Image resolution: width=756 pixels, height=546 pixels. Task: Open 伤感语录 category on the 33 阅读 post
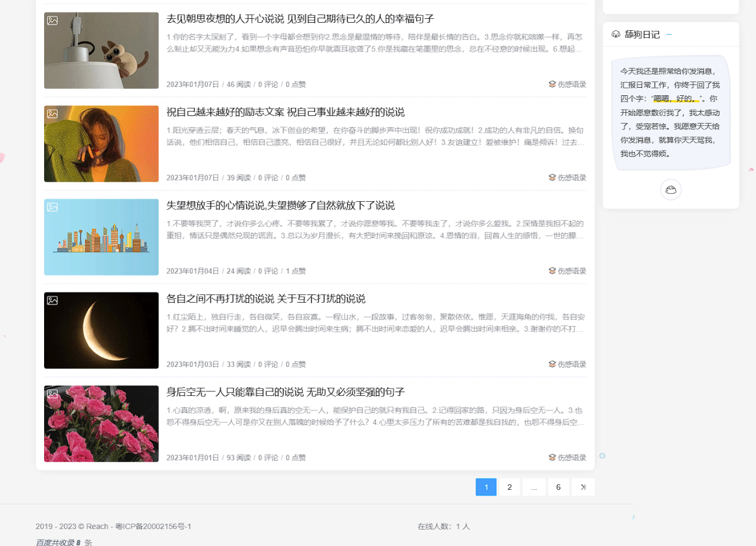[x=572, y=364]
